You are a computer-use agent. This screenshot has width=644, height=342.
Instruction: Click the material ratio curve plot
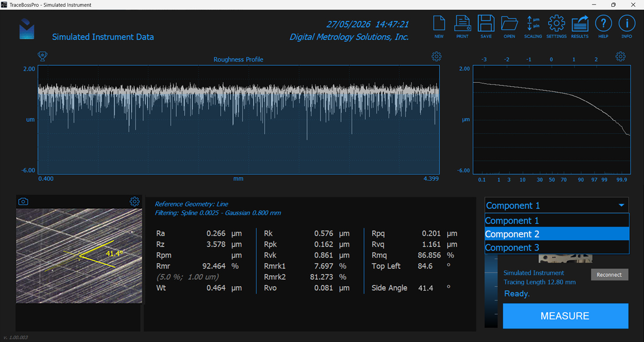tap(552, 120)
